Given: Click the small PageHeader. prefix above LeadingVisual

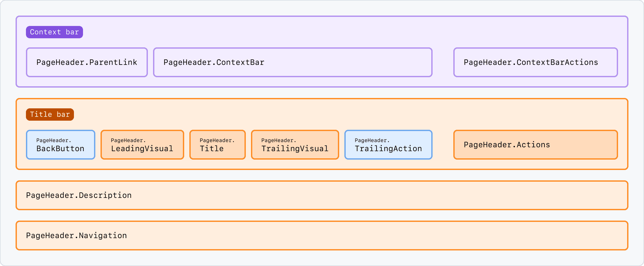Looking at the screenshot, I should (x=128, y=140).
